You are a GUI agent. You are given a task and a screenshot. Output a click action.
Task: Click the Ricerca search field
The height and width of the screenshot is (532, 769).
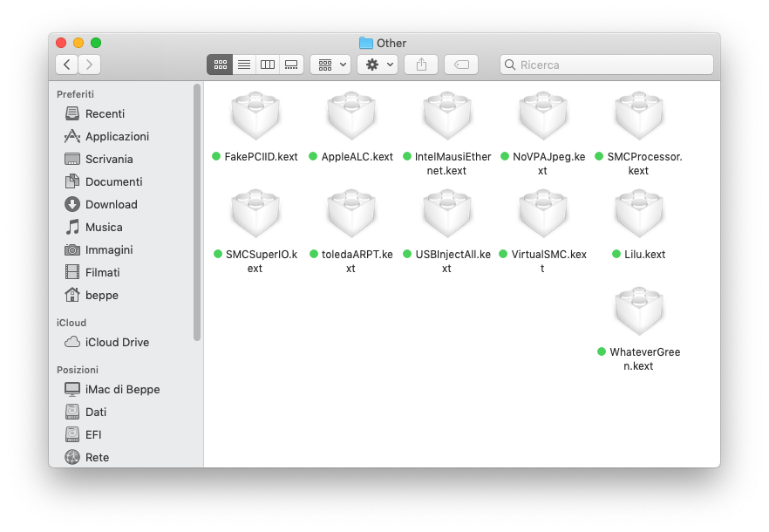(607, 65)
